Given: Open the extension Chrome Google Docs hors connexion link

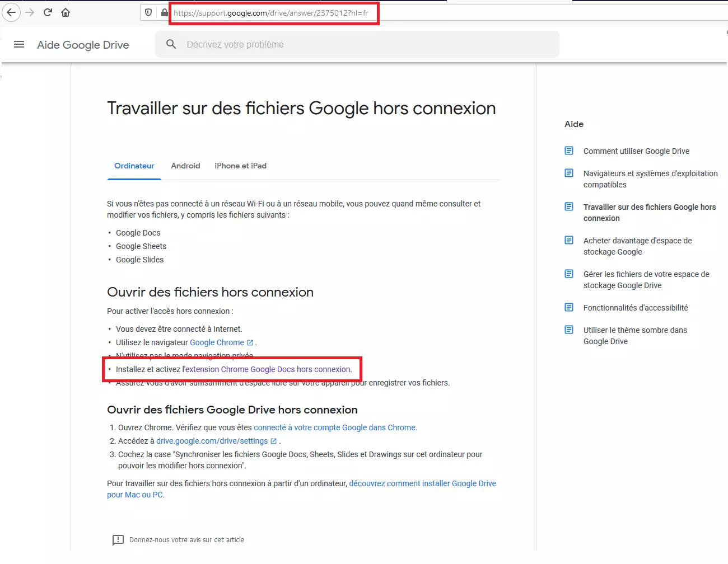Looking at the screenshot, I should coord(268,369).
